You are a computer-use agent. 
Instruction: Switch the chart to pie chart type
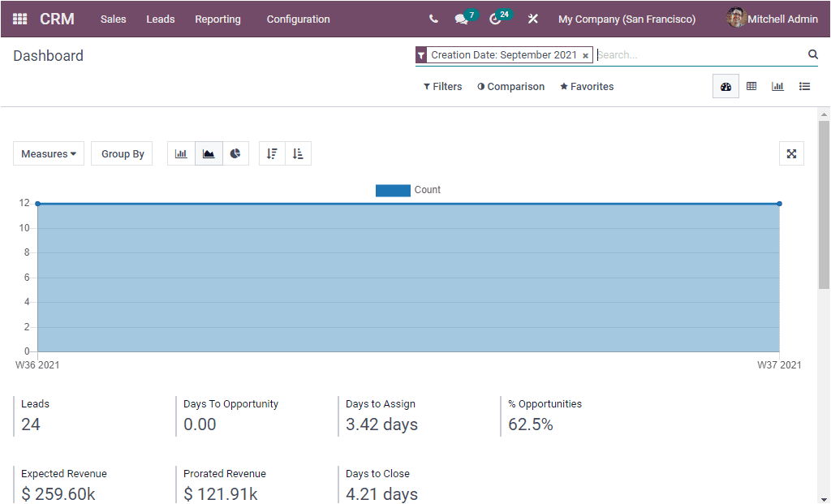235,153
